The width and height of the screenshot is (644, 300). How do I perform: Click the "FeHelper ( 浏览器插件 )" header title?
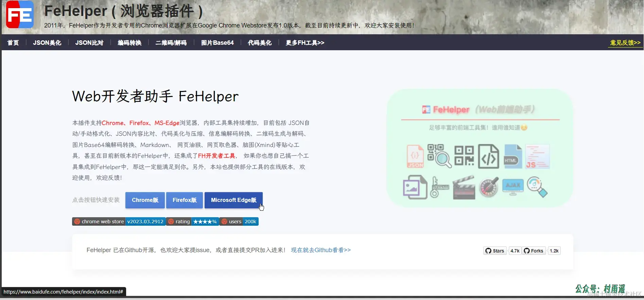pos(124,11)
